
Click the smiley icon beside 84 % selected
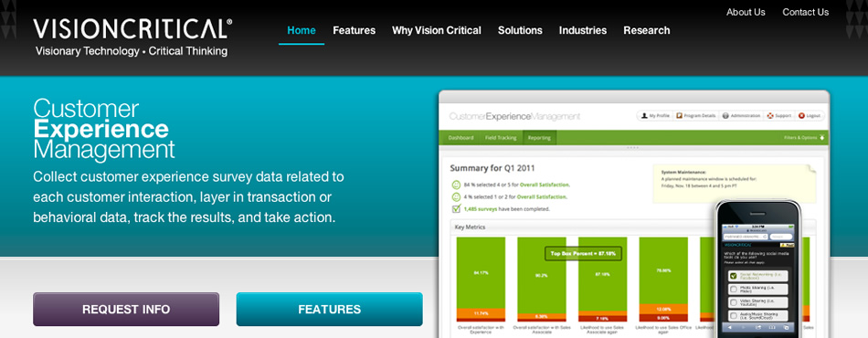tap(456, 185)
